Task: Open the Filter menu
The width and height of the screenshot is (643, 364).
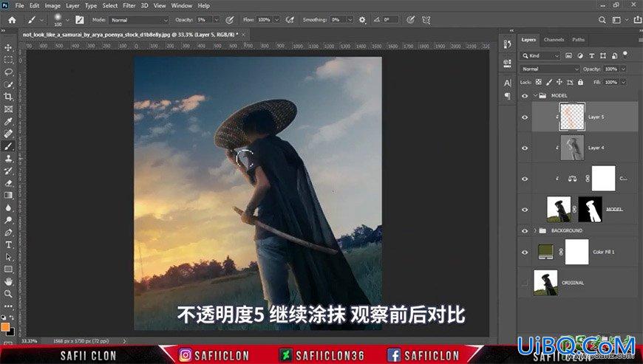Action: 129,6
